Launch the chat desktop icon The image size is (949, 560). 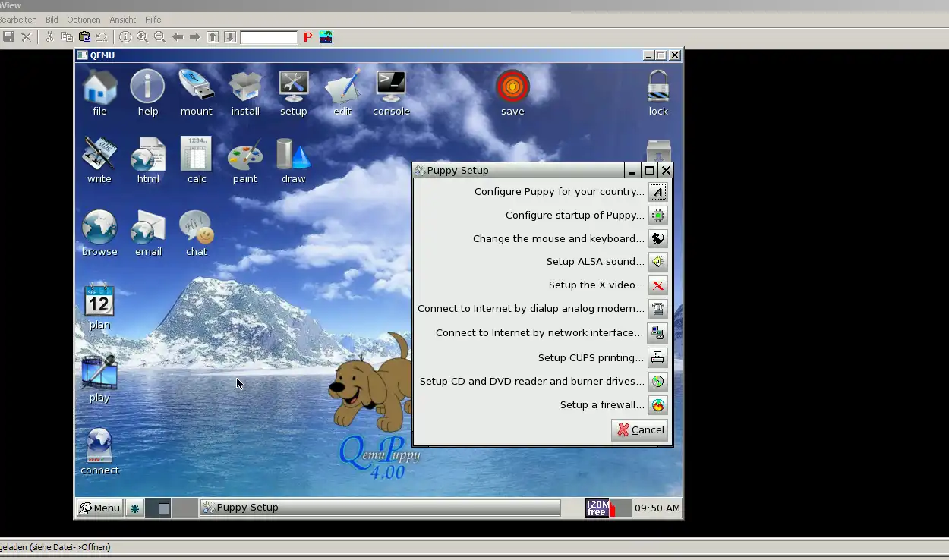coord(197,234)
